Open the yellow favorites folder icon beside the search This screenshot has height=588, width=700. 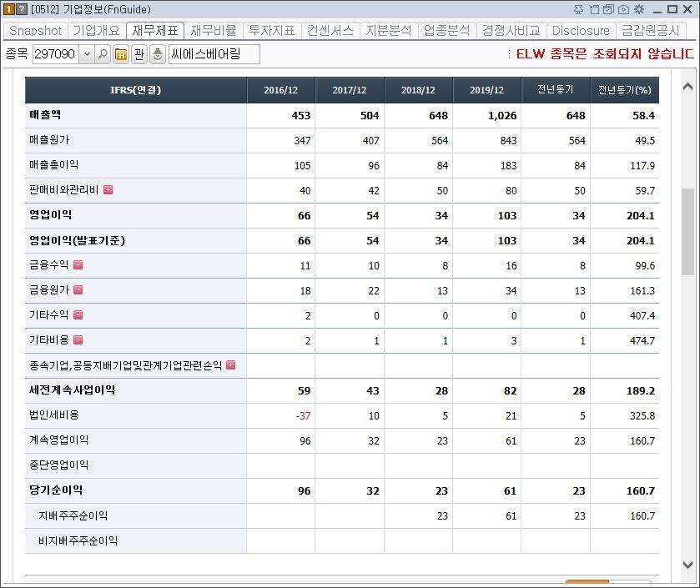pos(120,53)
